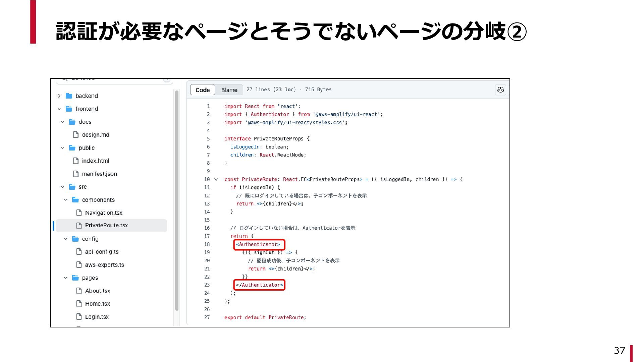Collapse the frontend folder chevron
This screenshot has width=644, height=362.
59,109
